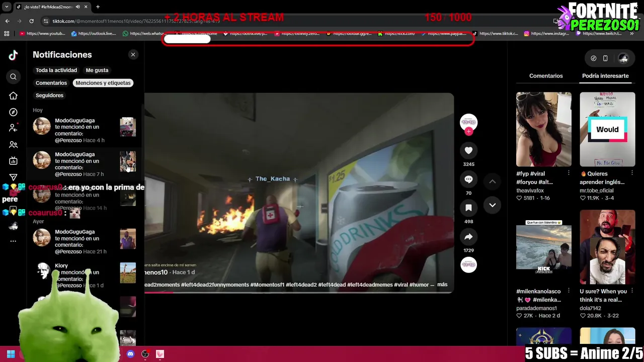Open the get-app phone icon
The image size is (644, 362).
[605, 58]
